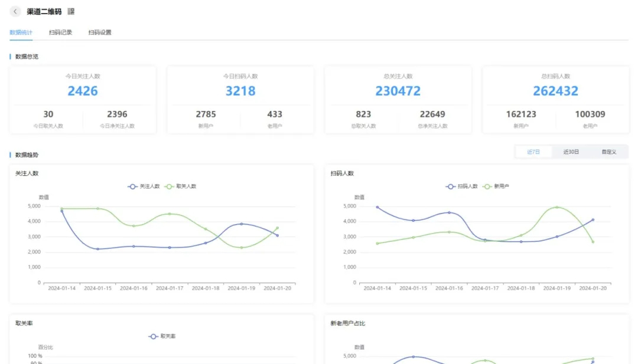Image resolution: width=638 pixels, height=364 pixels.
Task: Select the 近30日 time range
Action: 571,152
